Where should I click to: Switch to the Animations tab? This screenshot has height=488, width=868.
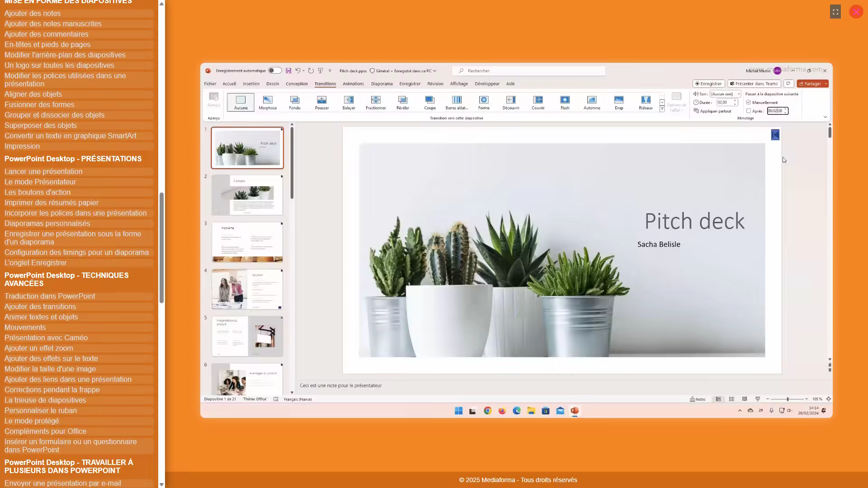353,84
